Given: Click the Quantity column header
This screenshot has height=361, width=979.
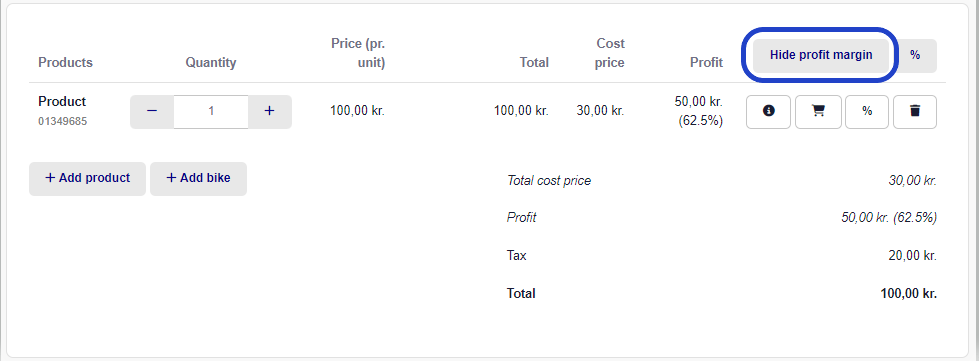Looking at the screenshot, I should coord(211,62).
